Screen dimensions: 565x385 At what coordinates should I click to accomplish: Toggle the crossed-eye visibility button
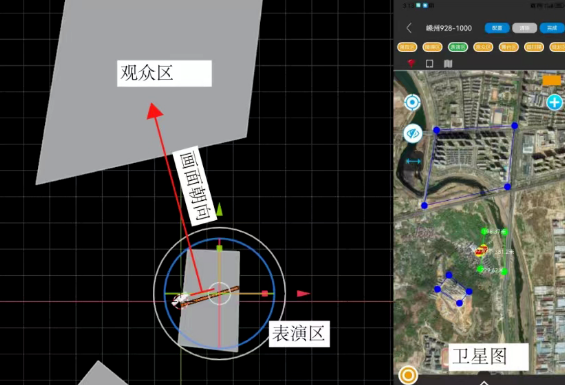[413, 133]
